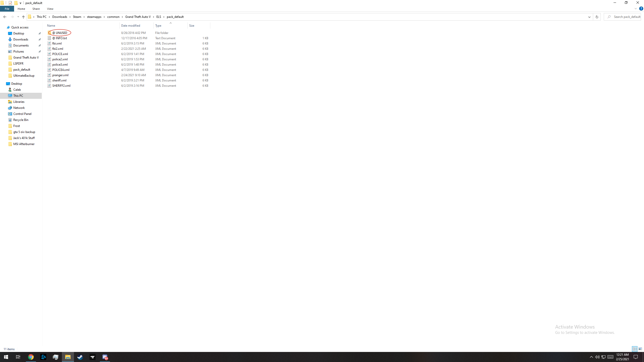
Task: Open the View ribbon tab
Action: point(50,9)
